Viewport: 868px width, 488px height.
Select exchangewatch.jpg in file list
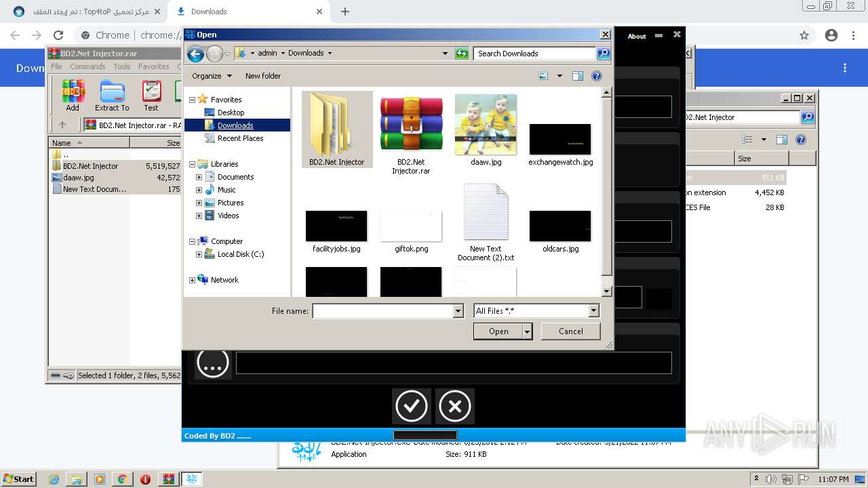560,144
